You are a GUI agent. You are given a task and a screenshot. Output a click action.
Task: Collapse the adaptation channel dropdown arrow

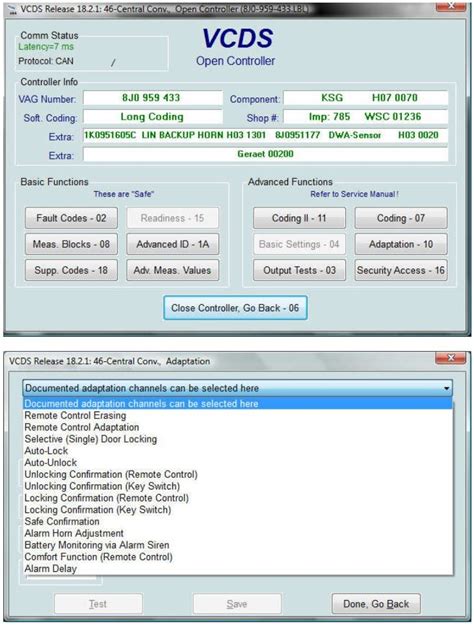coord(446,388)
